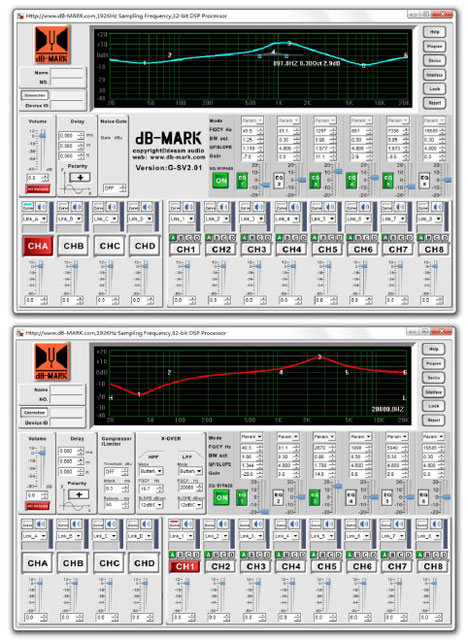Click the polarity plus button in lower window

[x=79, y=495]
